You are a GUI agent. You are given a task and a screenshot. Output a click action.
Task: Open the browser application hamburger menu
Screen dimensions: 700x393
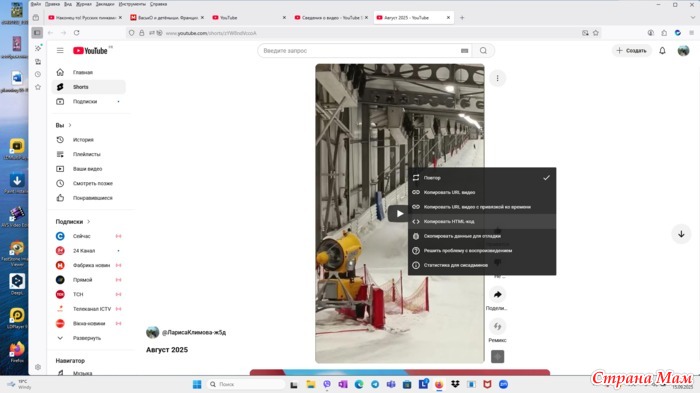(x=692, y=33)
